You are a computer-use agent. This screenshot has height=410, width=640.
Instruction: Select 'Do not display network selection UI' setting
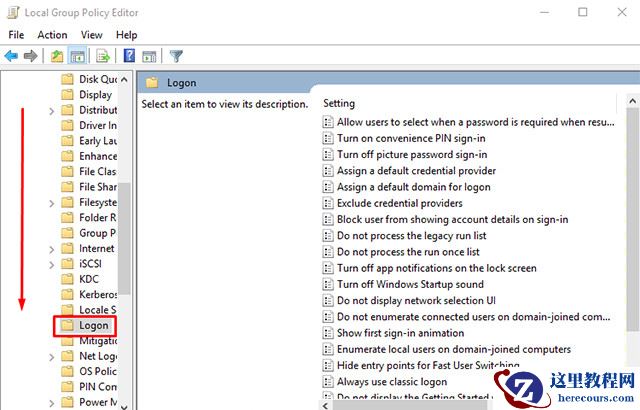tap(409, 301)
